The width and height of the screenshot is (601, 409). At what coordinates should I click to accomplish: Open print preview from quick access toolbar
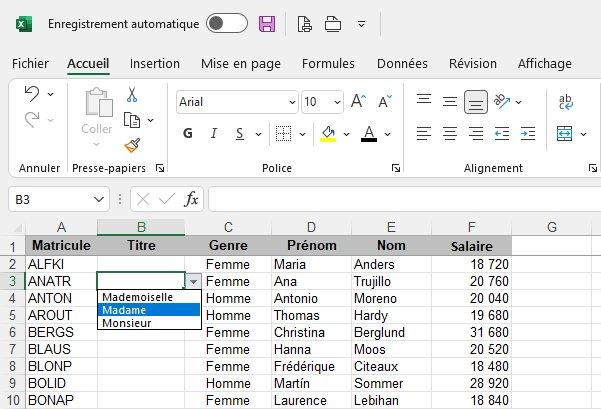[305, 24]
